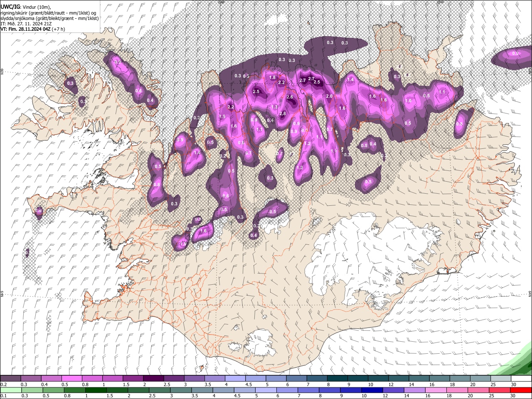Click the header line 'UWC/IG: Vindur (10m),'
The width and height of the screenshot is (532, 399).
point(26,7)
